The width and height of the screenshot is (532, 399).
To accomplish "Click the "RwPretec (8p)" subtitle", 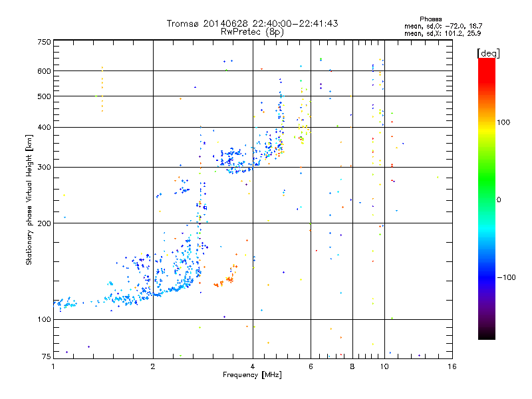I will [x=252, y=32].
